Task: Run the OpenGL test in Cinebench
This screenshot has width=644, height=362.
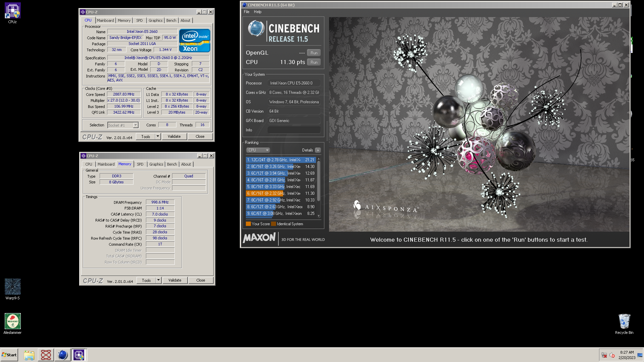Action: tap(314, 53)
